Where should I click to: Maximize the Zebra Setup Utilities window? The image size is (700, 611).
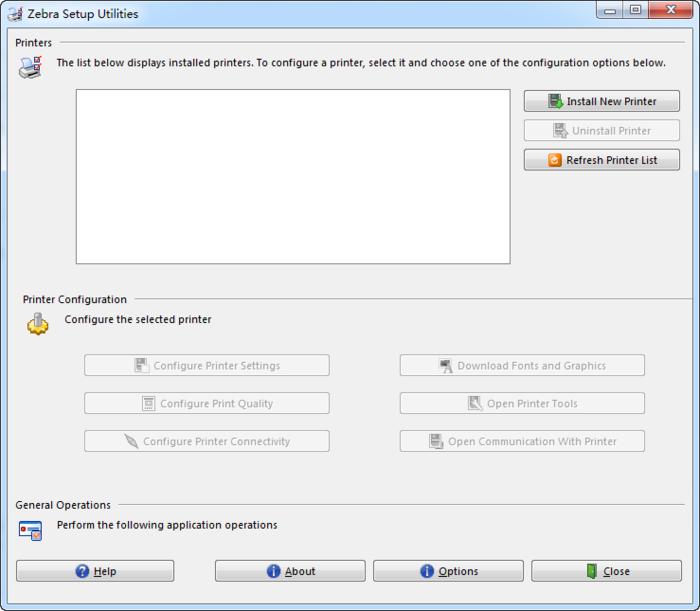click(636, 10)
